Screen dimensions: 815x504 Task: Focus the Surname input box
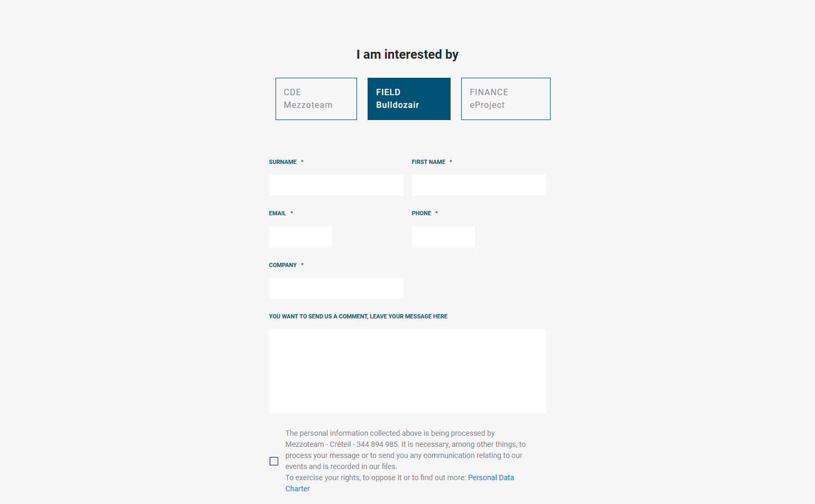pyautogui.click(x=336, y=185)
